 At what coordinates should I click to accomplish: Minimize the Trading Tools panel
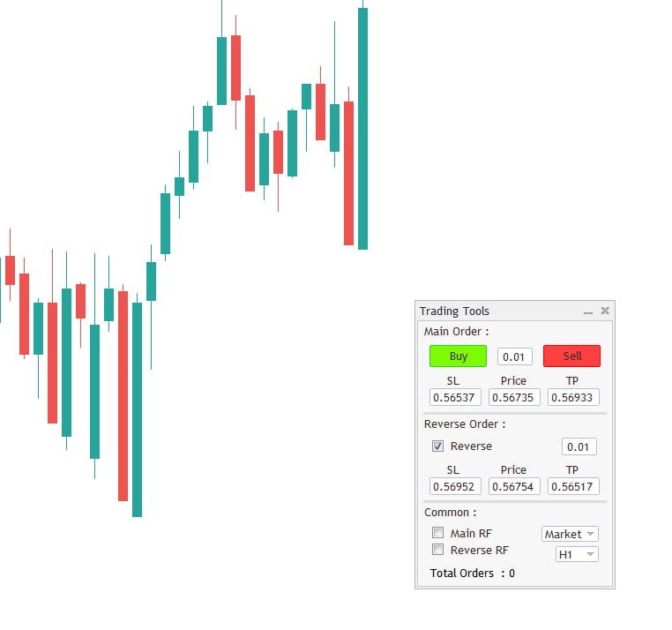click(588, 311)
